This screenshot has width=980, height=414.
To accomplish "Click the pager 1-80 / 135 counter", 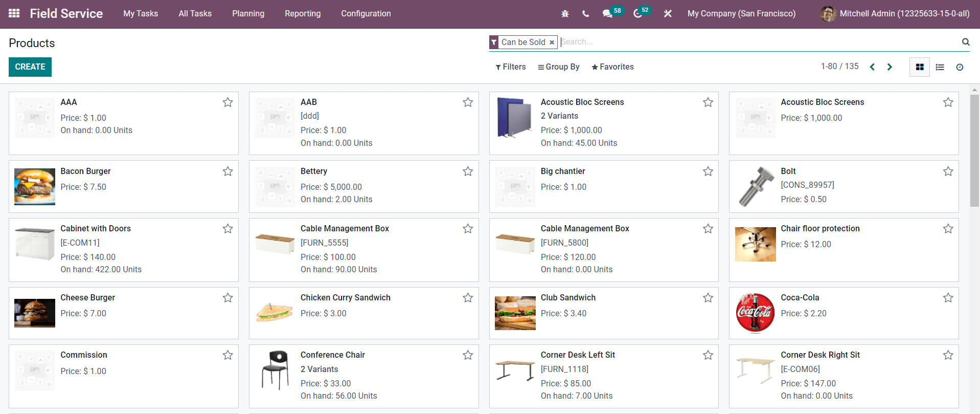I will pos(840,67).
